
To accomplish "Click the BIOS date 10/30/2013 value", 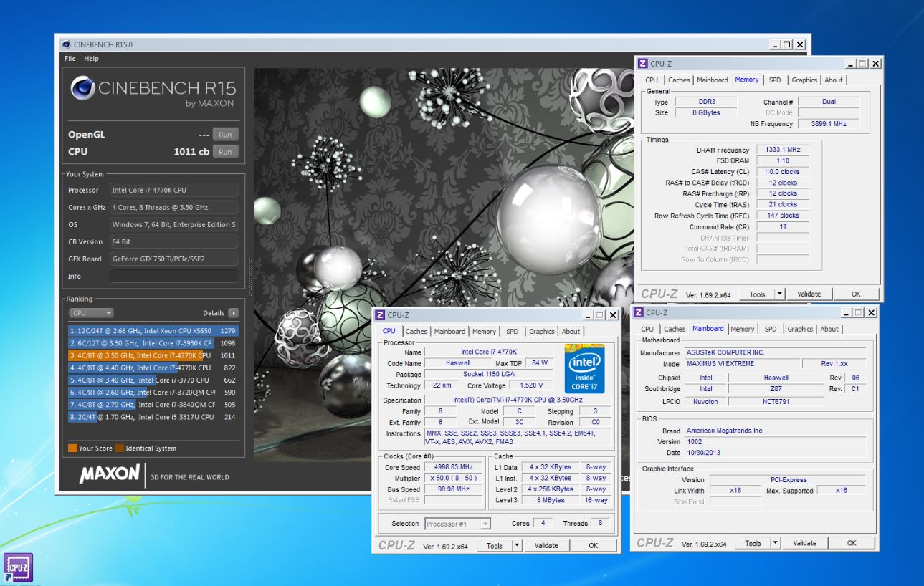I will point(774,453).
